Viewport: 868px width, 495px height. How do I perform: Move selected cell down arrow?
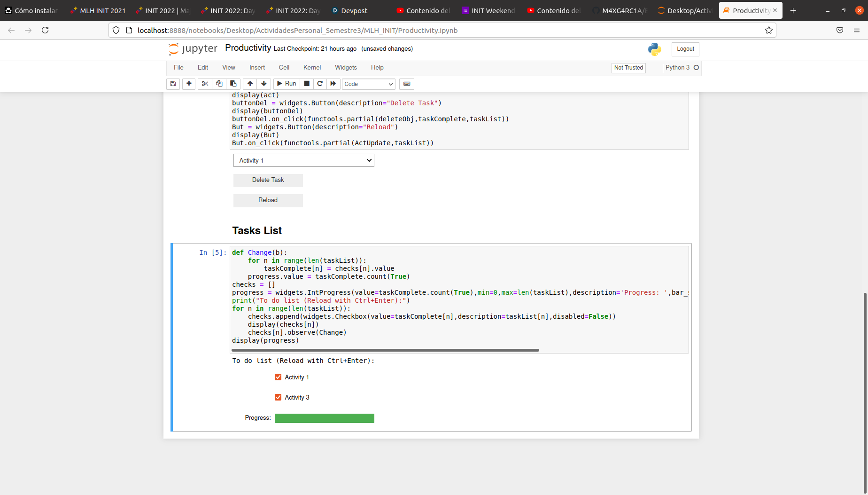tap(264, 84)
